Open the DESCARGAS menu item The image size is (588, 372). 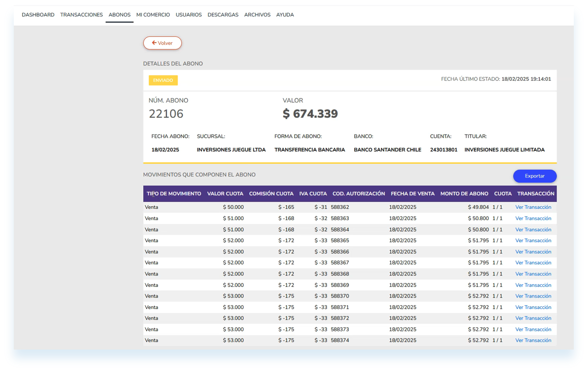point(223,15)
